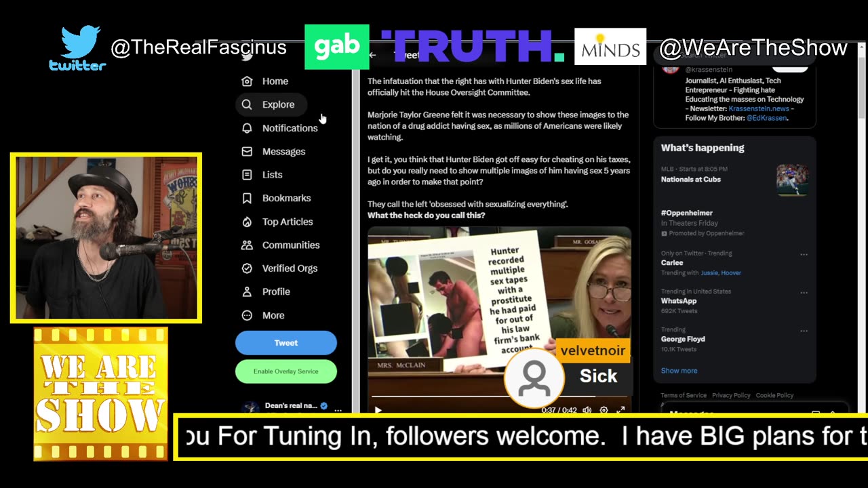The width and height of the screenshot is (868, 488).
Task: Open options dots for George Floyd trend
Action: [x=804, y=331]
